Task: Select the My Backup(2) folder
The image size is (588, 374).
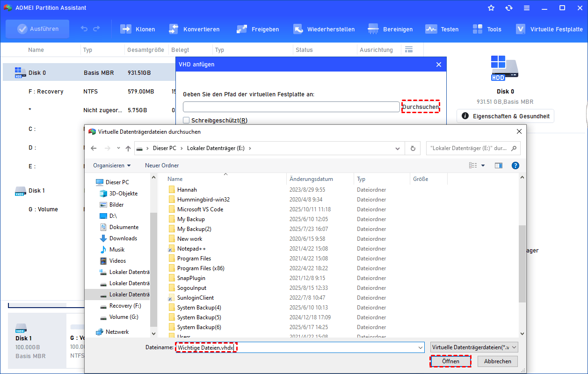Action: 194,229
